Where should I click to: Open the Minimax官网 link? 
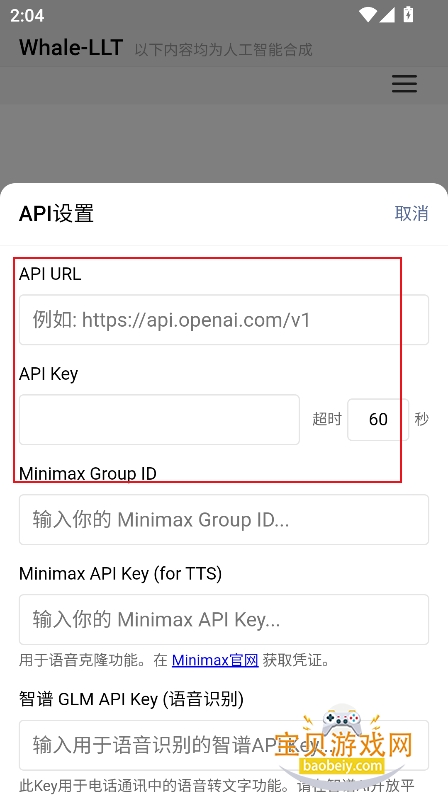(215, 660)
